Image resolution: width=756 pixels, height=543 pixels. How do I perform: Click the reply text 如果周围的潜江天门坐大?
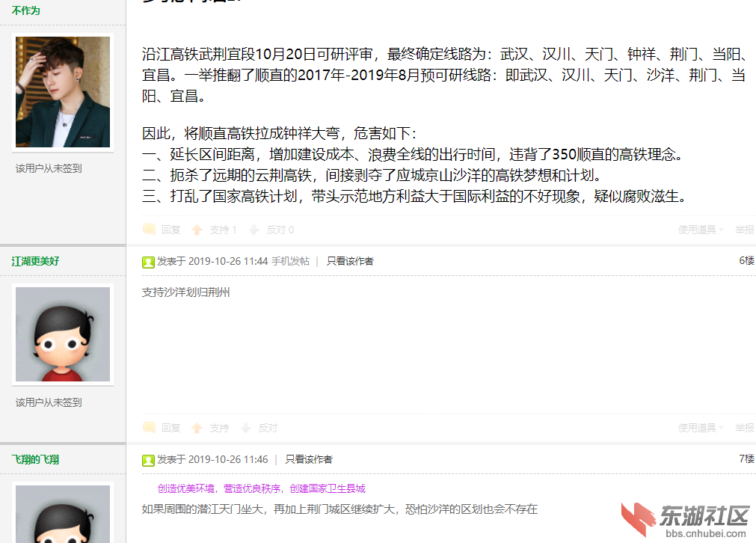(x=339, y=509)
